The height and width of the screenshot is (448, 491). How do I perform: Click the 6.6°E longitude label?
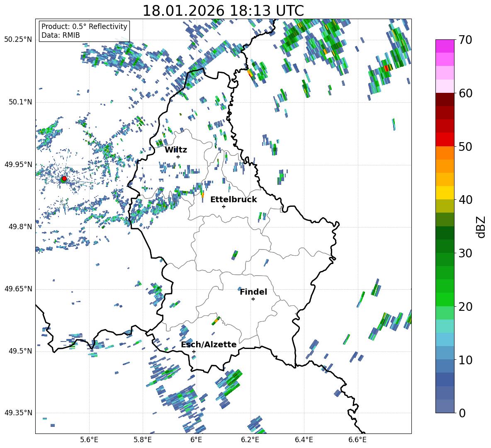point(357,440)
